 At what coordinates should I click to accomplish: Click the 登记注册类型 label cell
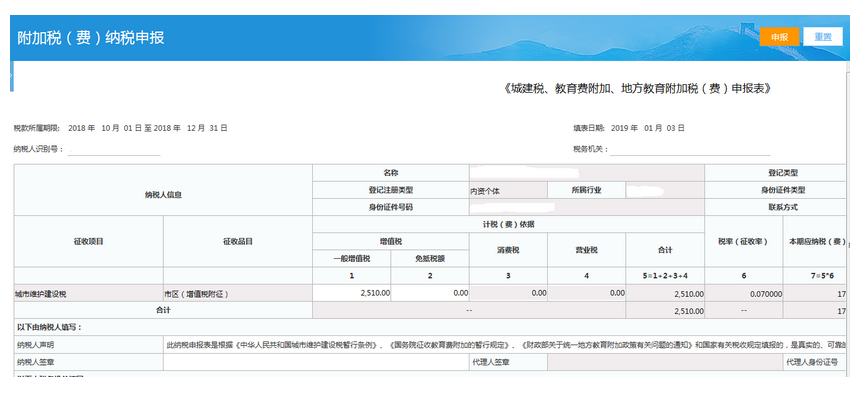point(391,190)
